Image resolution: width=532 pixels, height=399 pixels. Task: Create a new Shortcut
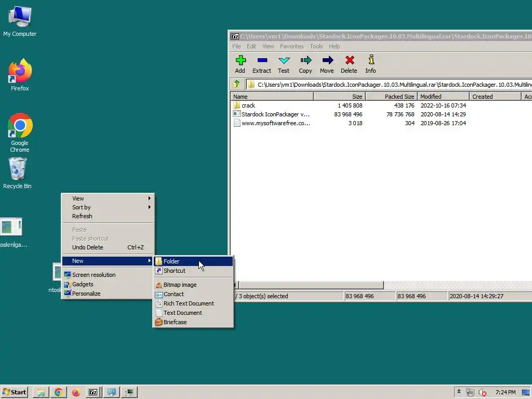pos(193,271)
